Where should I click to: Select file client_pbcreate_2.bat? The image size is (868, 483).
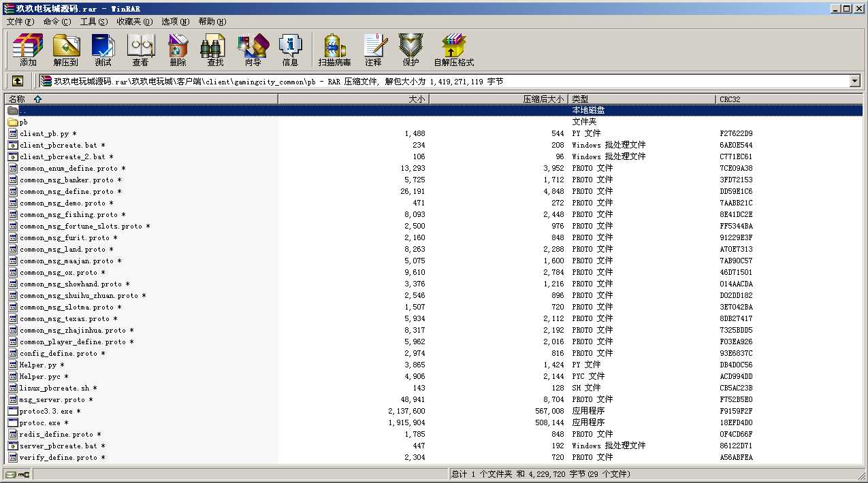point(66,157)
